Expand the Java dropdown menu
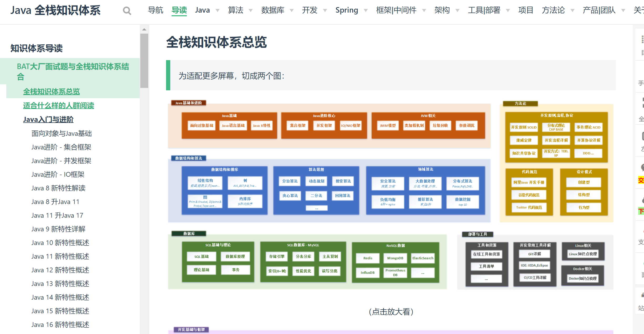The height and width of the screenshot is (334, 644). 207,10
